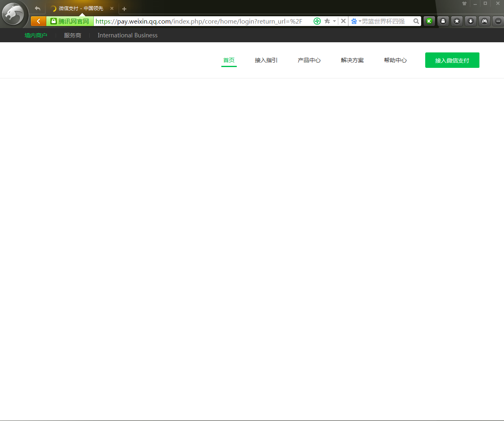
Task: Click the Liebao cheetah logo button
Action: coord(13,14)
